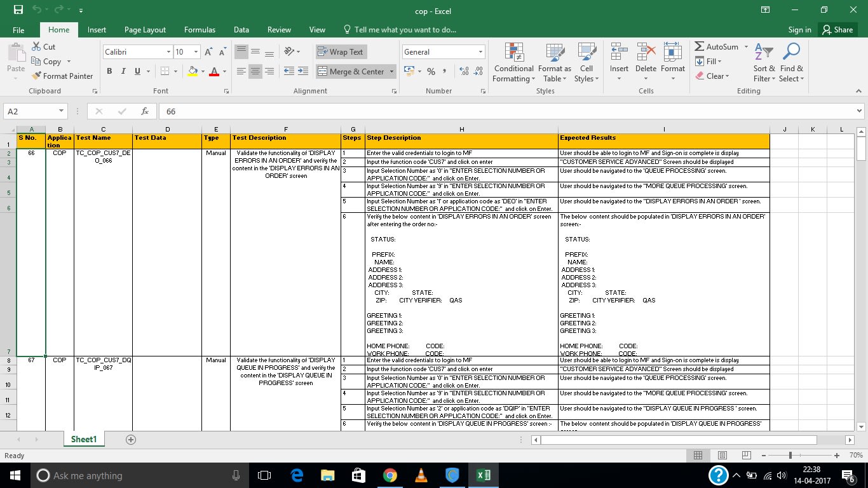Open the Sort & Filter tool
The image size is (868, 488).
point(763,62)
